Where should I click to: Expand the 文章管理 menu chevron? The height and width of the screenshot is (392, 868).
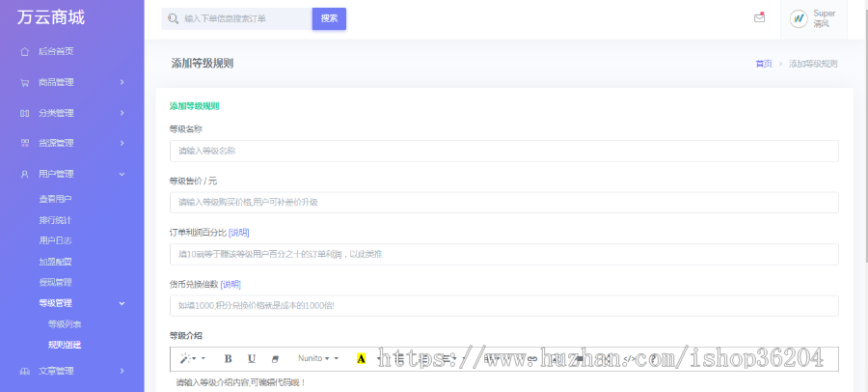(122, 371)
